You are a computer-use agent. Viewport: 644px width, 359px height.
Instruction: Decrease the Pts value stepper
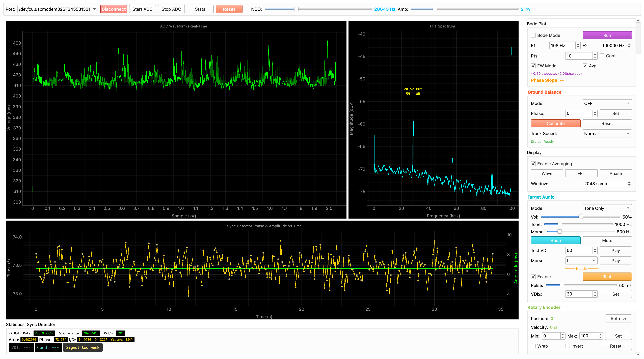(595, 57)
